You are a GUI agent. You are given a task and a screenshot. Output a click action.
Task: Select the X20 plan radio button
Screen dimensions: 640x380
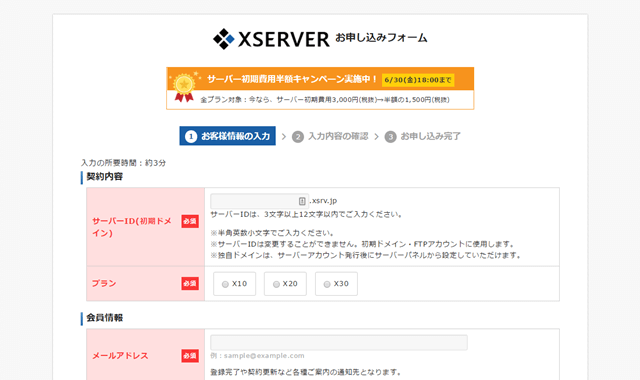(x=276, y=284)
